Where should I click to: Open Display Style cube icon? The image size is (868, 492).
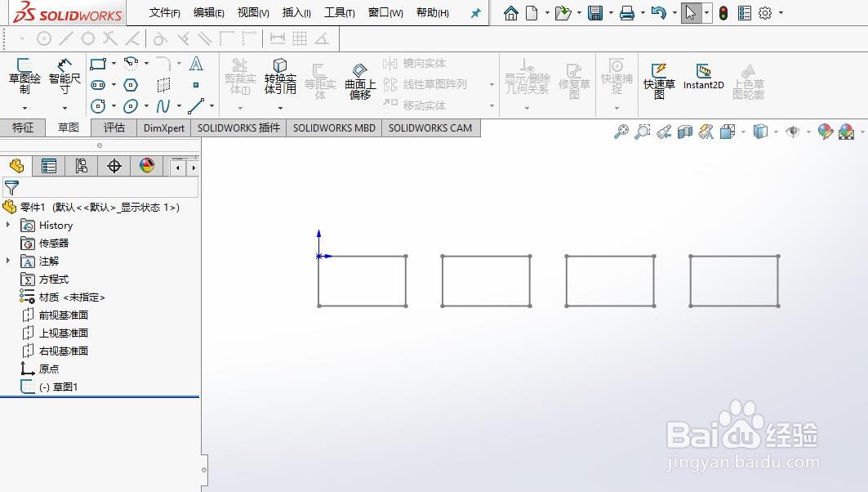tap(760, 132)
